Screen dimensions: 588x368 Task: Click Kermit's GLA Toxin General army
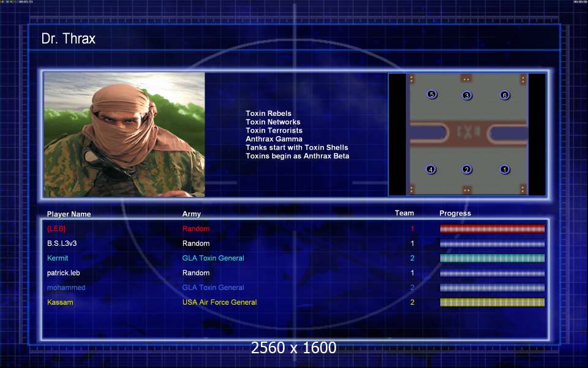coord(213,258)
